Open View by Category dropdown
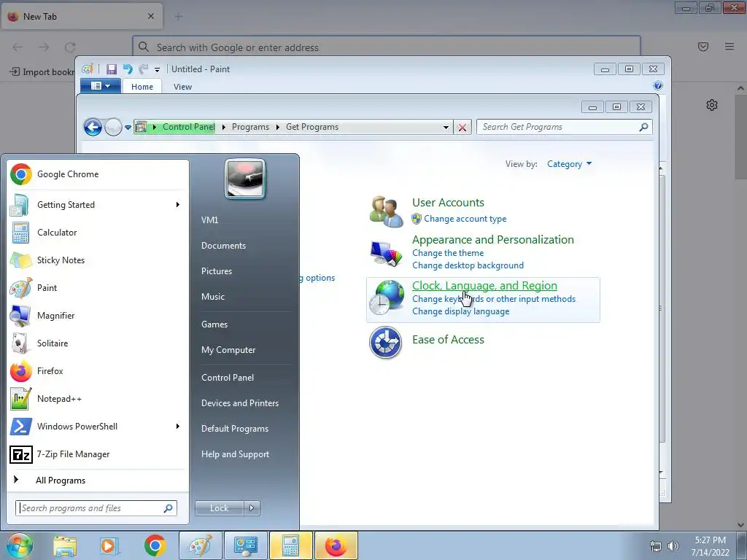 pos(569,164)
